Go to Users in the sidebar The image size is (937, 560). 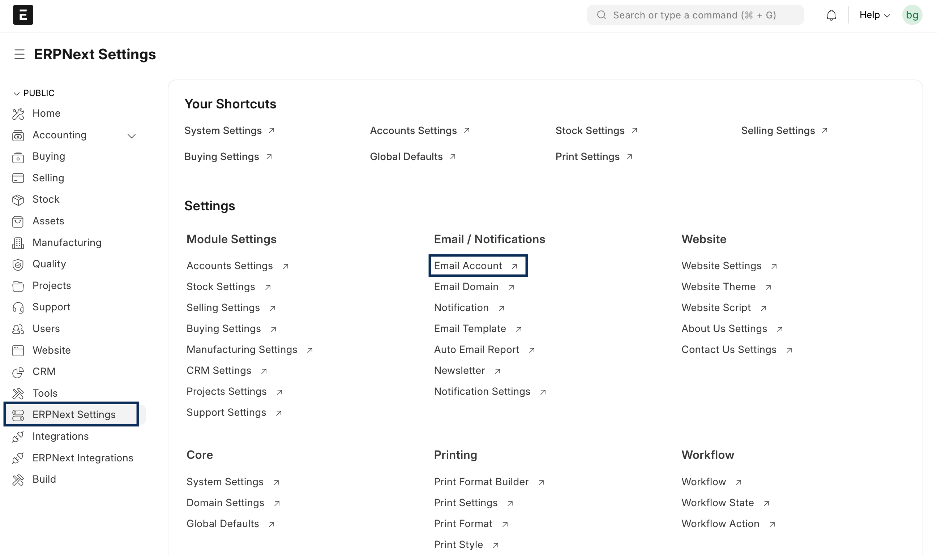(x=46, y=329)
